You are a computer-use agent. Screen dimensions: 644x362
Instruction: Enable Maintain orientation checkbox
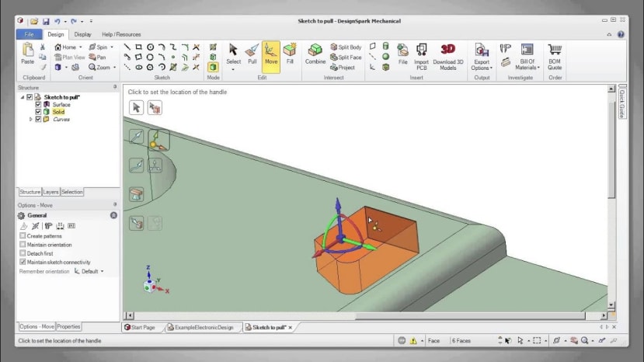(x=23, y=245)
